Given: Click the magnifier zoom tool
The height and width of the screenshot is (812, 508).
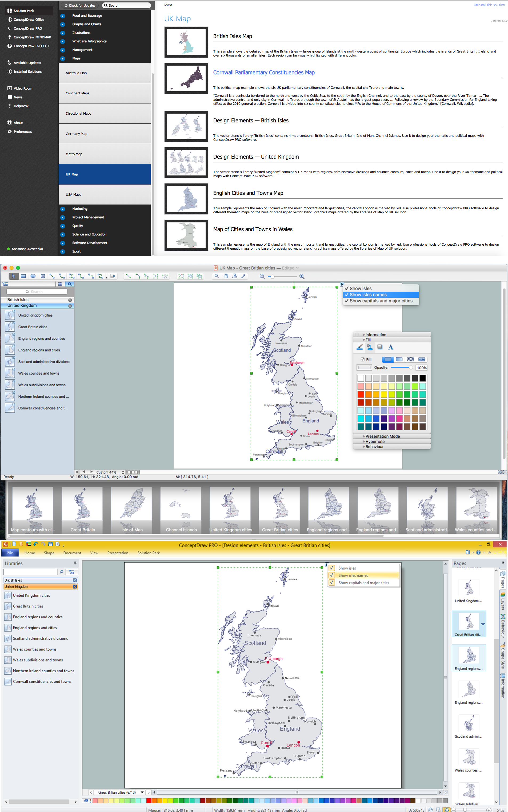Looking at the screenshot, I should pyautogui.click(x=217, y=276).
